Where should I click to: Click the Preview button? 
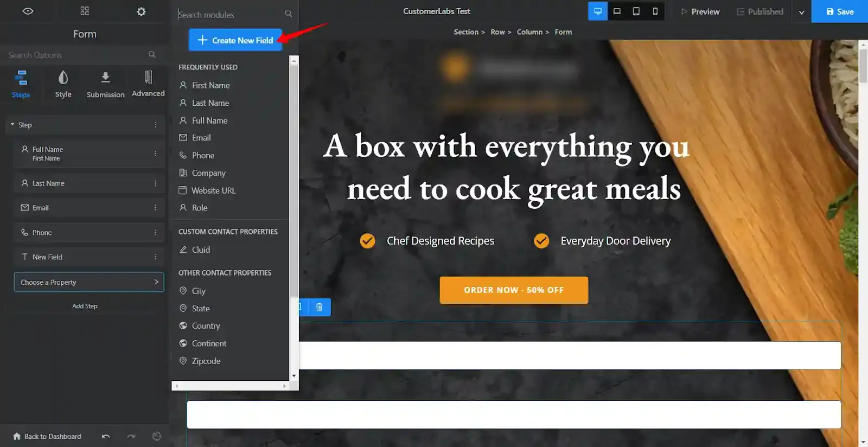(x=700, y=11)
